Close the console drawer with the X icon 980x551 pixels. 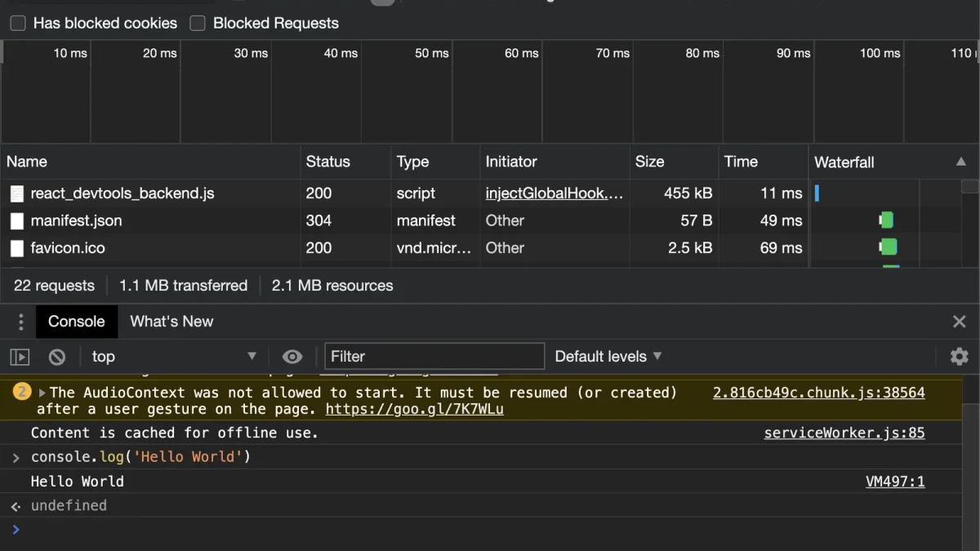[x=960, y=322]
